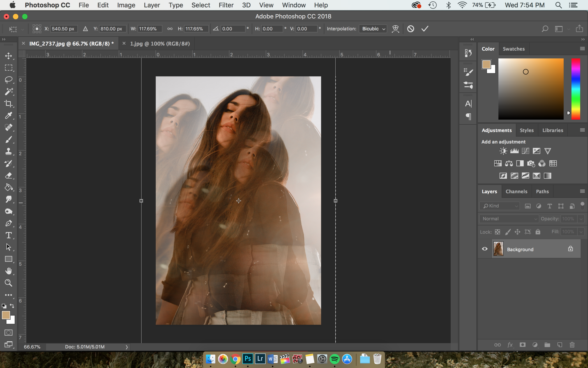588x368 pixels.
Task: Switch to the 1.jpg document tab
Action: pyautogui.click(x=160, y=44)
